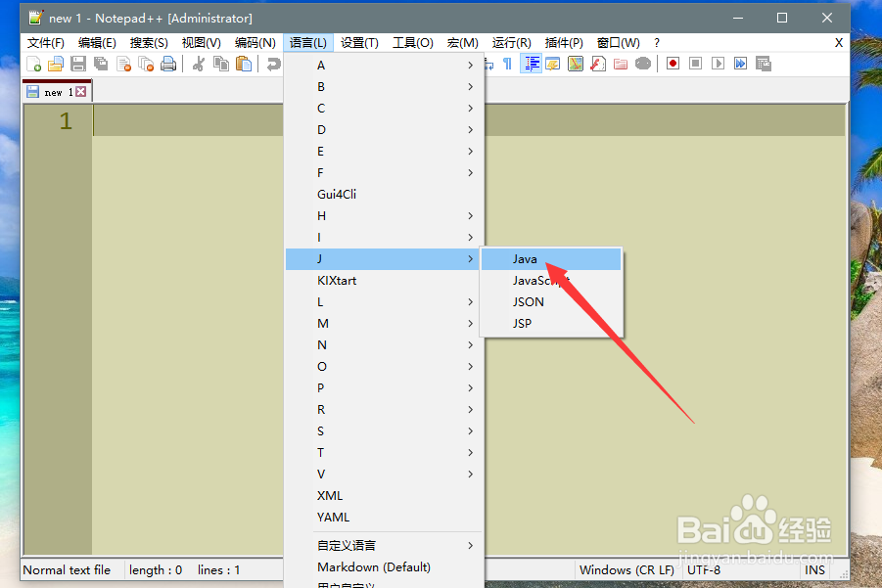882x588 pixels.
Task: Start macro recording with red dot
Action: tap(673, 64)
